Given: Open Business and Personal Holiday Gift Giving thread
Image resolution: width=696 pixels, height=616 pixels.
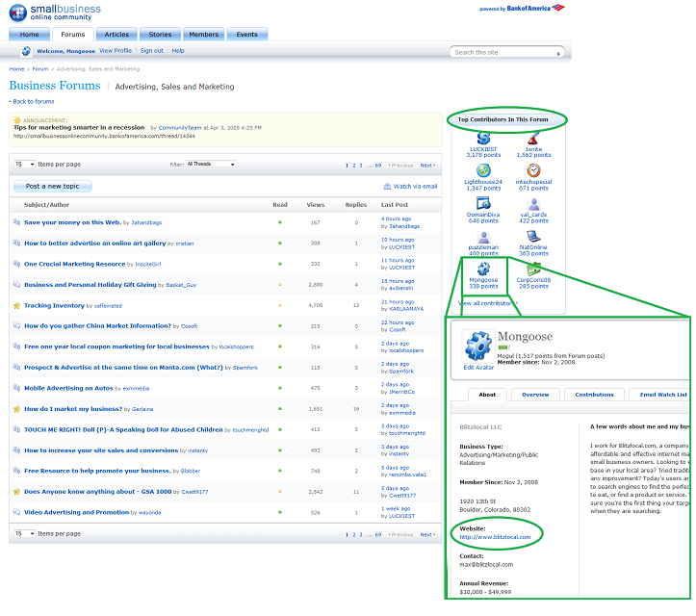Looking at the screenshot, I should coord(90,285).
